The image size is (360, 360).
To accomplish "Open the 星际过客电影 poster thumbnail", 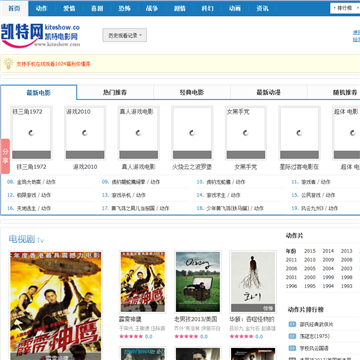I will [x=299, y=133].
